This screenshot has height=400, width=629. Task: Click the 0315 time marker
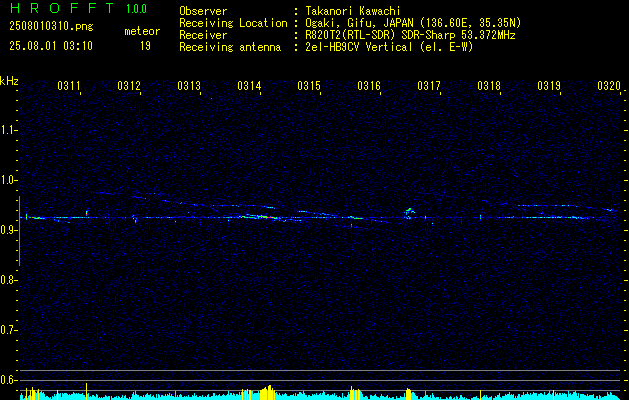[309, 85]
